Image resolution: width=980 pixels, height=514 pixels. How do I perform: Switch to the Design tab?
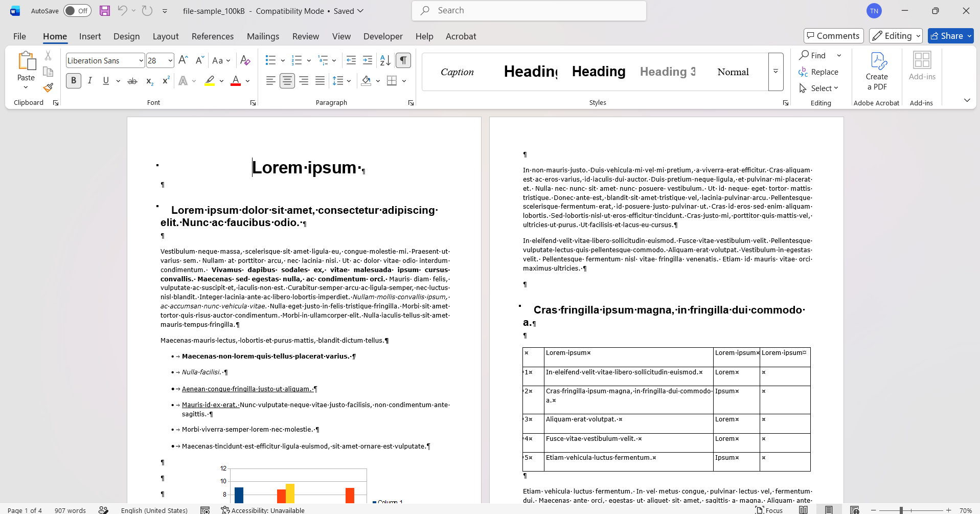(x=126, y=36)
